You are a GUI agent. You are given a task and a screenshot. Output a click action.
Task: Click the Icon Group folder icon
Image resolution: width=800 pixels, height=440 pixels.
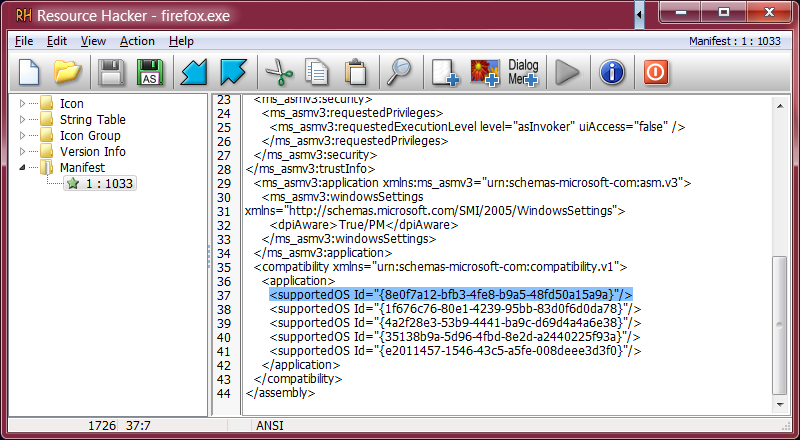[47, 135]
